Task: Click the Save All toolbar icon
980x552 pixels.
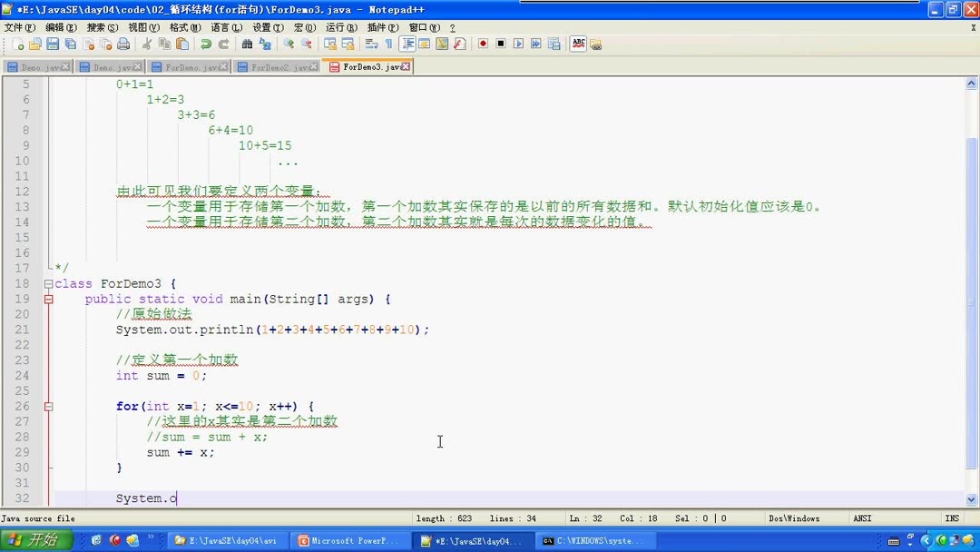Action: coord(71,43)
